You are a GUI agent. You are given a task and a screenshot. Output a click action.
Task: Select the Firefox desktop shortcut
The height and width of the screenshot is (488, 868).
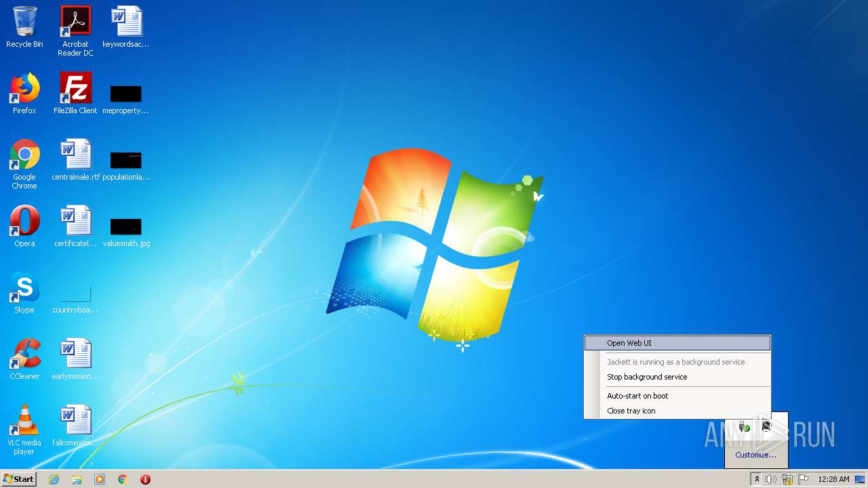(24, 94)
